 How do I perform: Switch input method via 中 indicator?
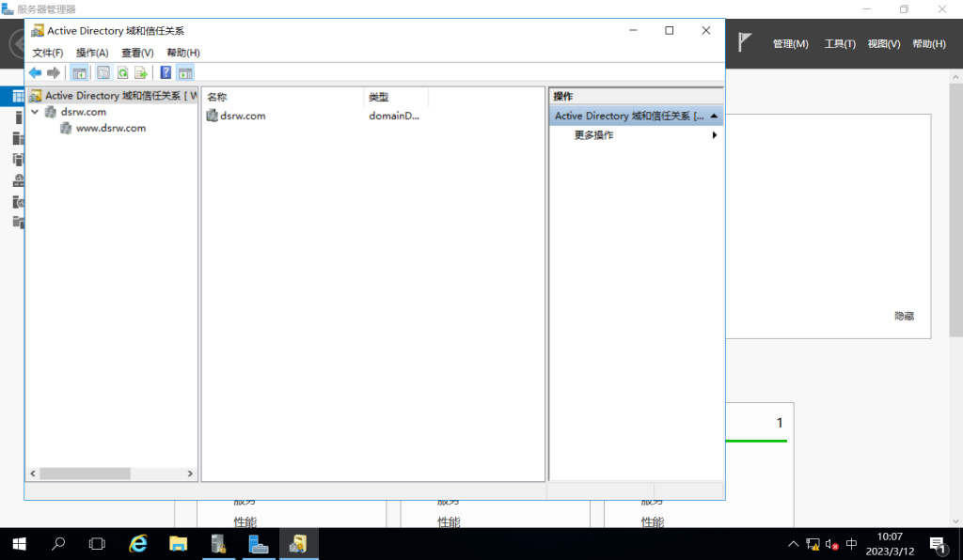click(851, 544)
